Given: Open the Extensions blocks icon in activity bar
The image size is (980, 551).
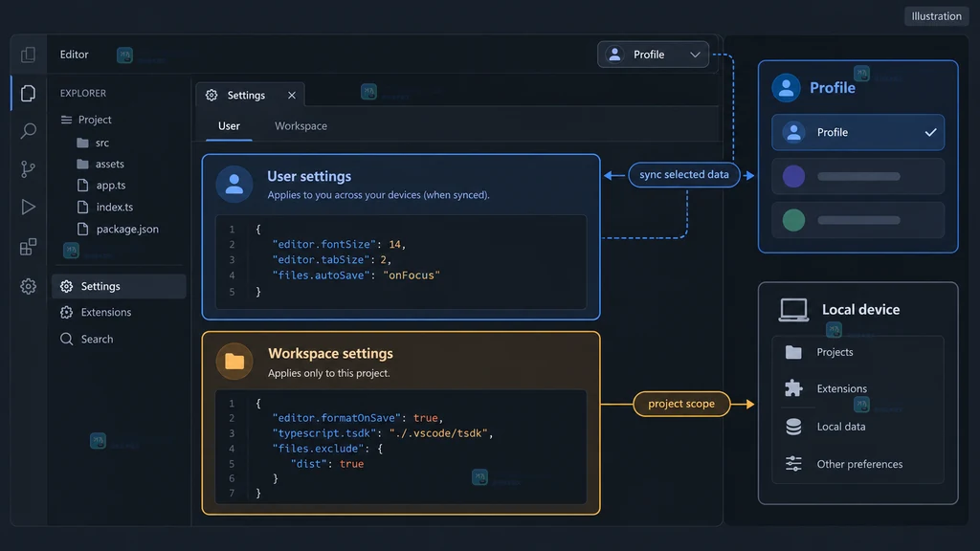Looking at the screenshot, I should pyautogui.click(x=28, y=247).
